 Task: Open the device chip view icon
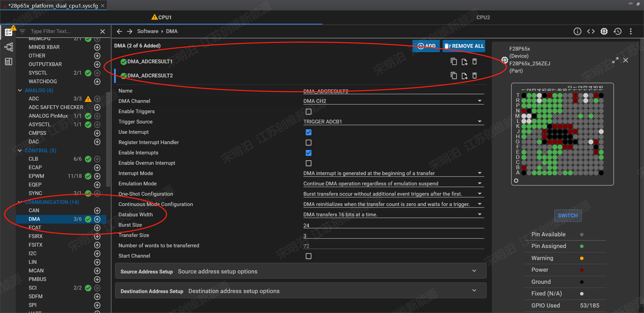click(604, 31)
